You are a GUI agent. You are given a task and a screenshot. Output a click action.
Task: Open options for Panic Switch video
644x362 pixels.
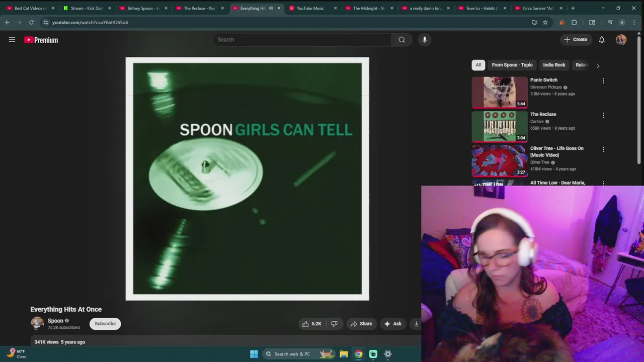tap(603, 81)
